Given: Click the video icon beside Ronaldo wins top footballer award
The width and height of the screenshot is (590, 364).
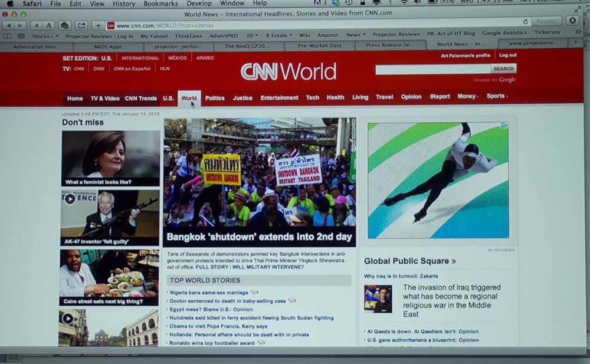Looking at the screenshot, I should click(x=261, y=343).
